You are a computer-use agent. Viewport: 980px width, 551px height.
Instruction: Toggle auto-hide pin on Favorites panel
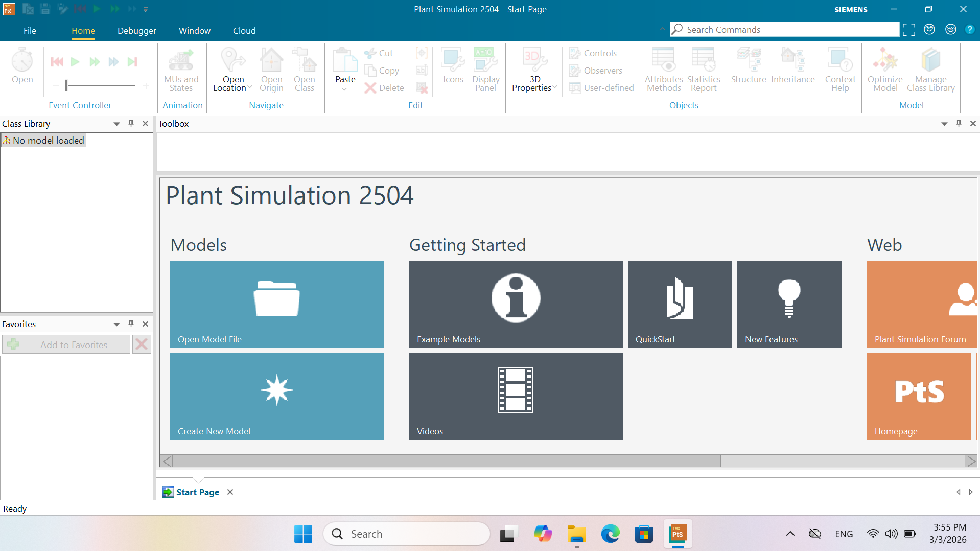pos(131,324)
